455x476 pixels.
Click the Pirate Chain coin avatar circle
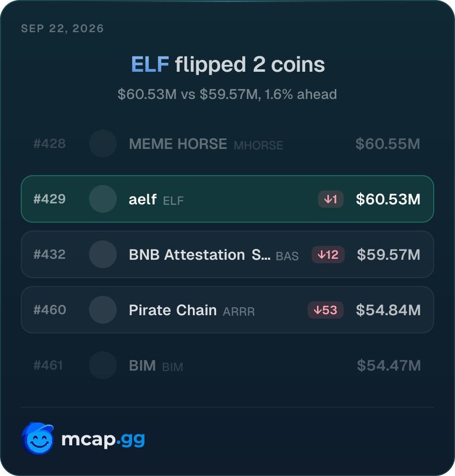tap(103, 310)
